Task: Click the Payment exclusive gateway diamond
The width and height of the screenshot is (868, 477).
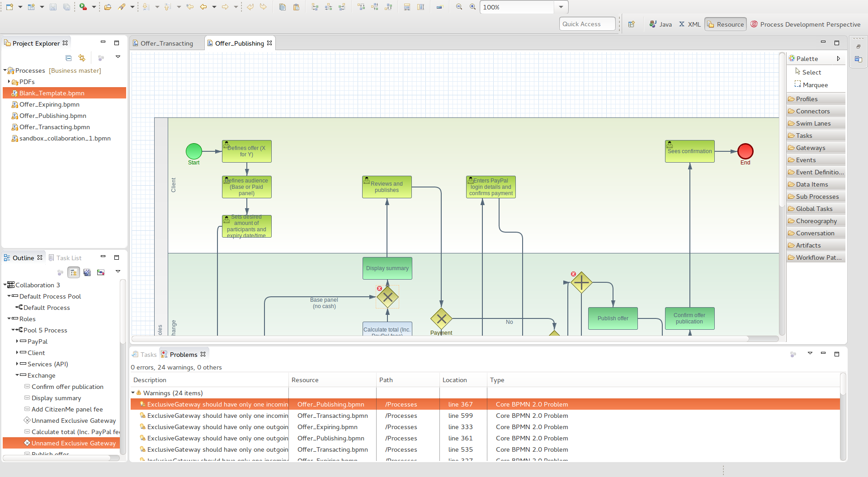Action: coord(441,319)
